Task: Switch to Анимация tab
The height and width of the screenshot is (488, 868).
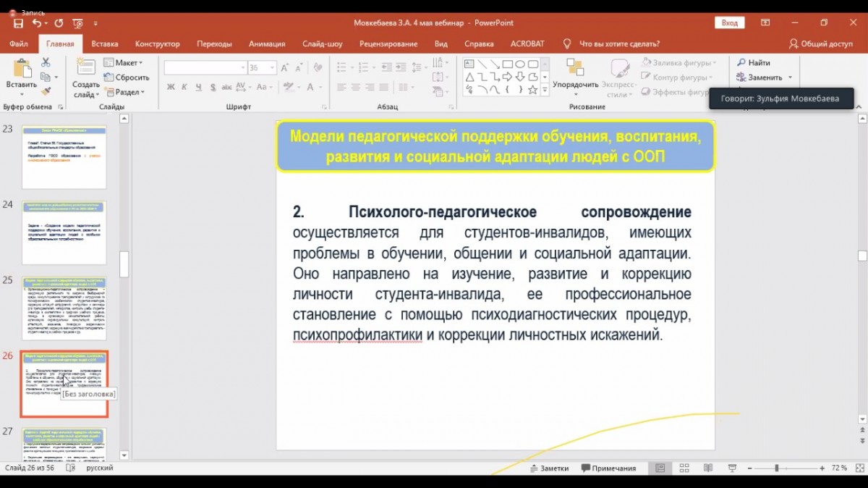Action: 267,43
